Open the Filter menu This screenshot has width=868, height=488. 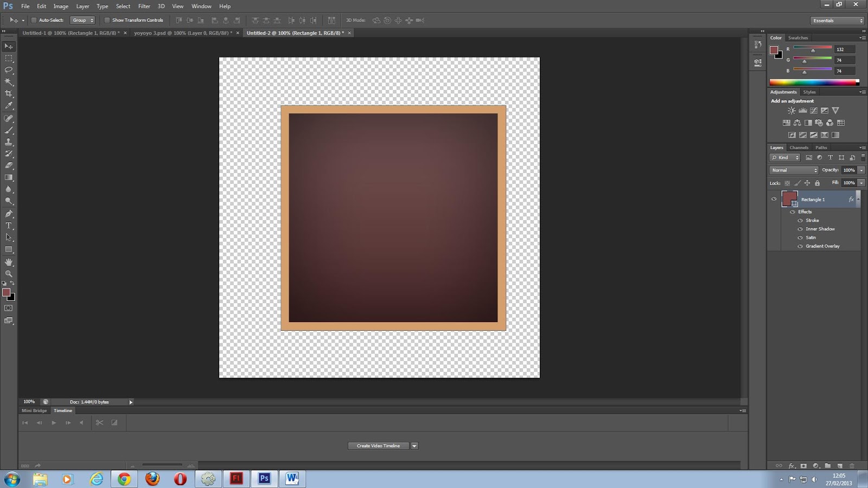pos(144,6)
